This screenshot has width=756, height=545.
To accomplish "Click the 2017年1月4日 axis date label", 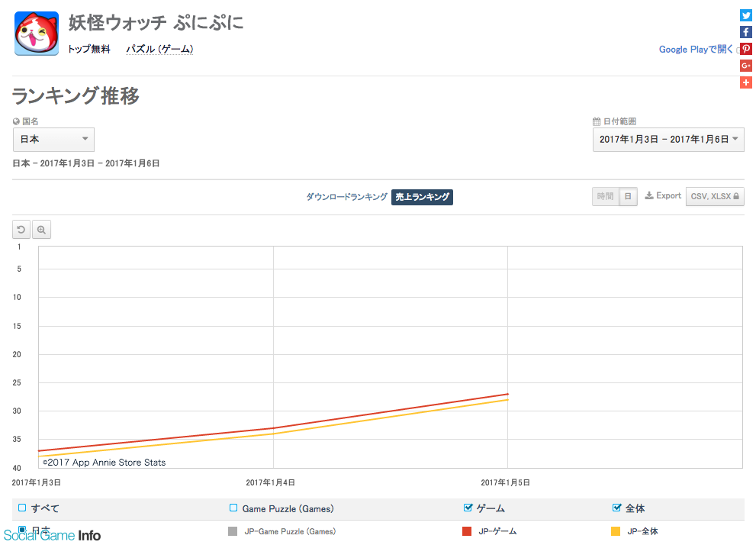I will [271, 482].
